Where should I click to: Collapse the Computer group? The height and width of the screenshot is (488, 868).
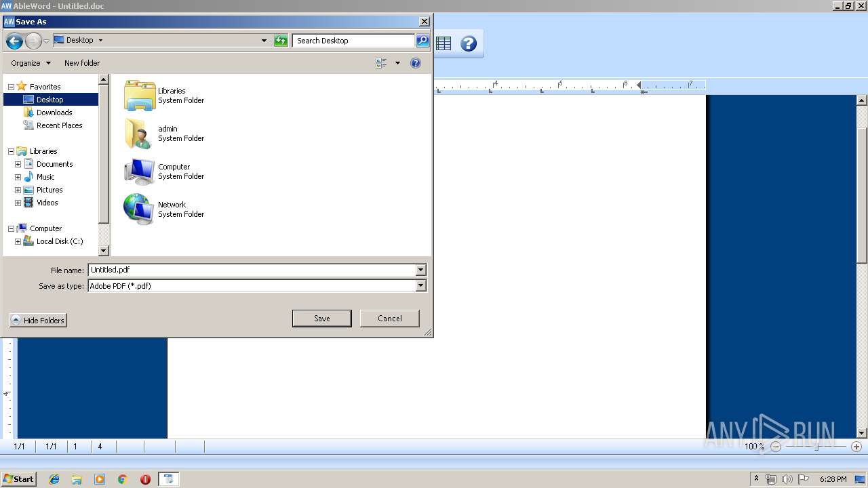point(11,228)
